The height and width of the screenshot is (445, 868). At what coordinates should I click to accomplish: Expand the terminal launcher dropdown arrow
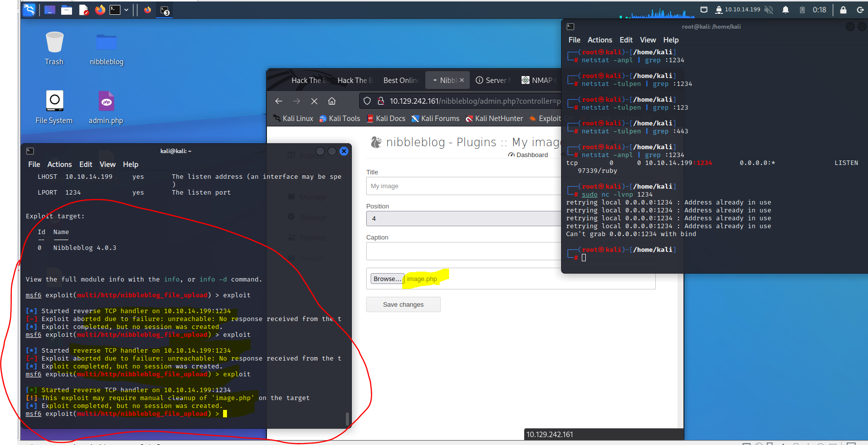(126, 10)
